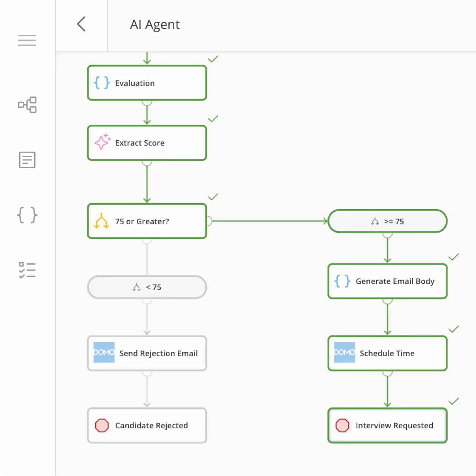476x476 pixels.
Task: Open the document notes sidebar icon
Action: click(27, 160)
